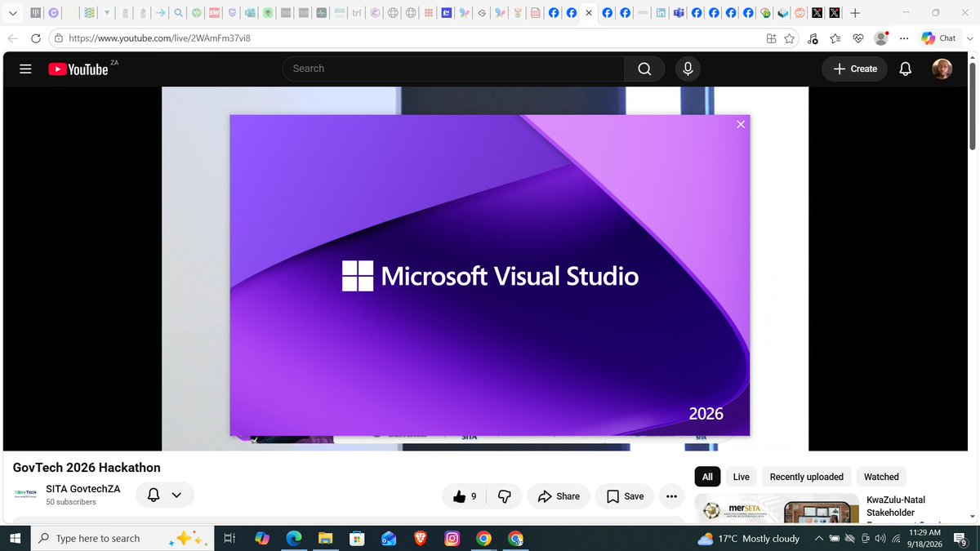Image resolution: width=980 pixels, height=551 pixels.
Task: Open the Copilot Chat button
Action: (939, 38)
